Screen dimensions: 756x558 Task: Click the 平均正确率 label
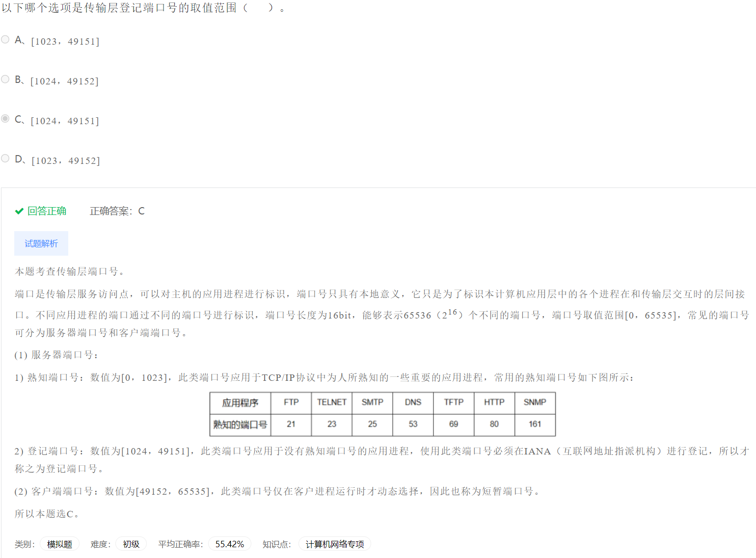[181, 544]
